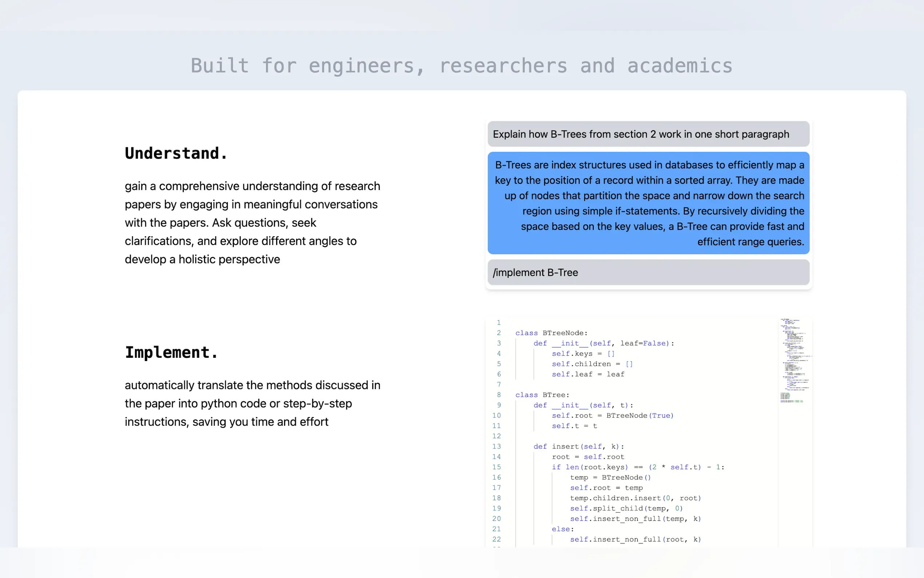
Task: Click 'self.split_child(temp, 0)' code line
Action: coord(626,508)
